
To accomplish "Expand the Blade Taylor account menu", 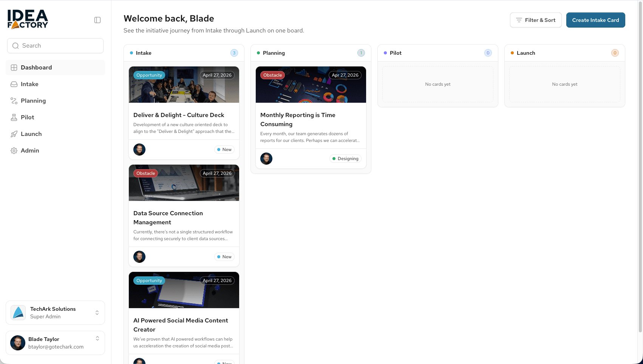I will pos(97,338).
